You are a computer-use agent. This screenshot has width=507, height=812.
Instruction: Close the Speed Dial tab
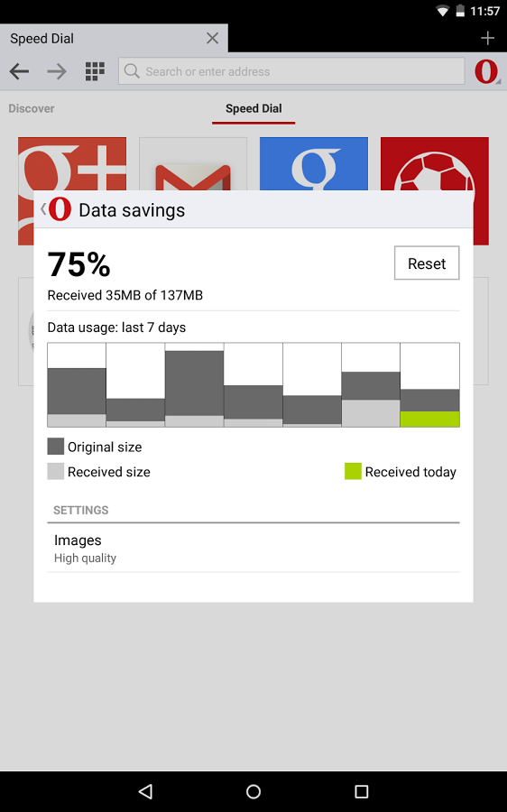click(212, 38)
